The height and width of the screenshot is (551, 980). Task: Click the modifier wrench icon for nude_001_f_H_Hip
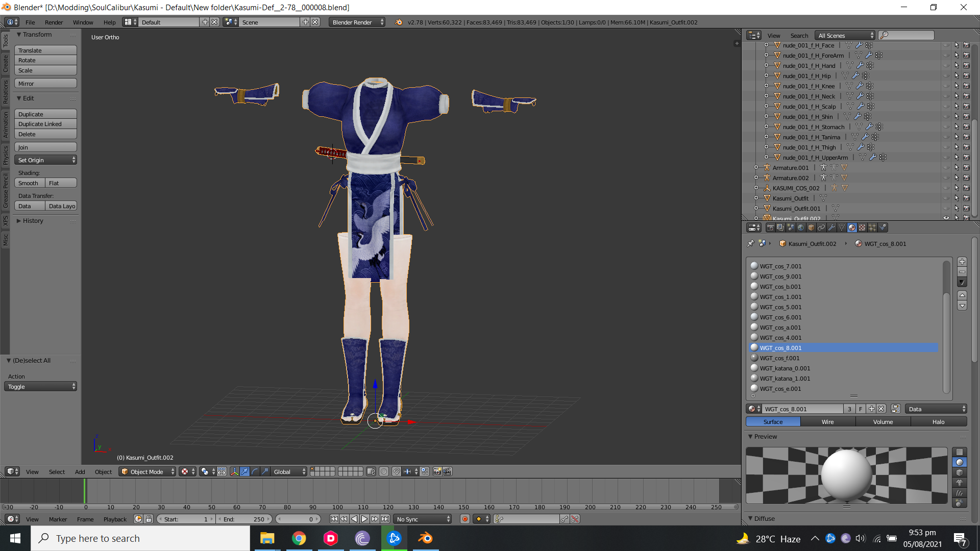pos(855,76)
